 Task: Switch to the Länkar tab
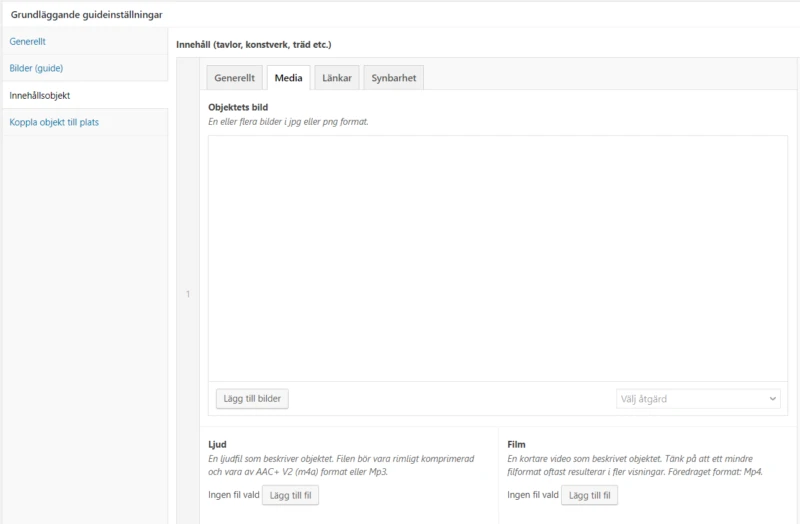click(x=337, y=78)
